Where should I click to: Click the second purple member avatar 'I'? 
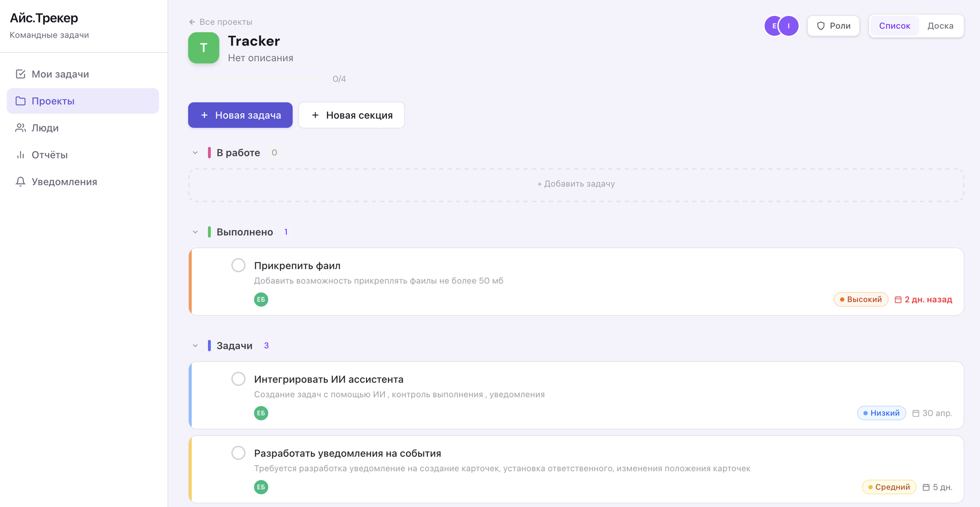[x=789, y=26]
